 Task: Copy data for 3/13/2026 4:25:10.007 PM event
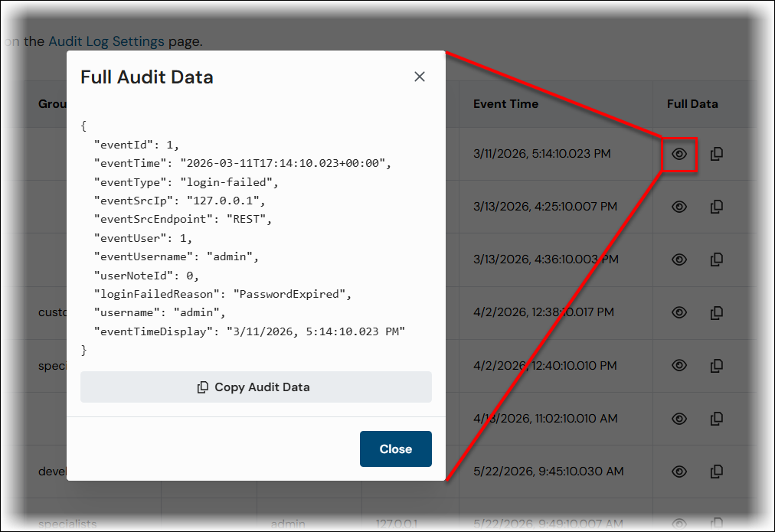pyautogui.click(x=717, y=207)
